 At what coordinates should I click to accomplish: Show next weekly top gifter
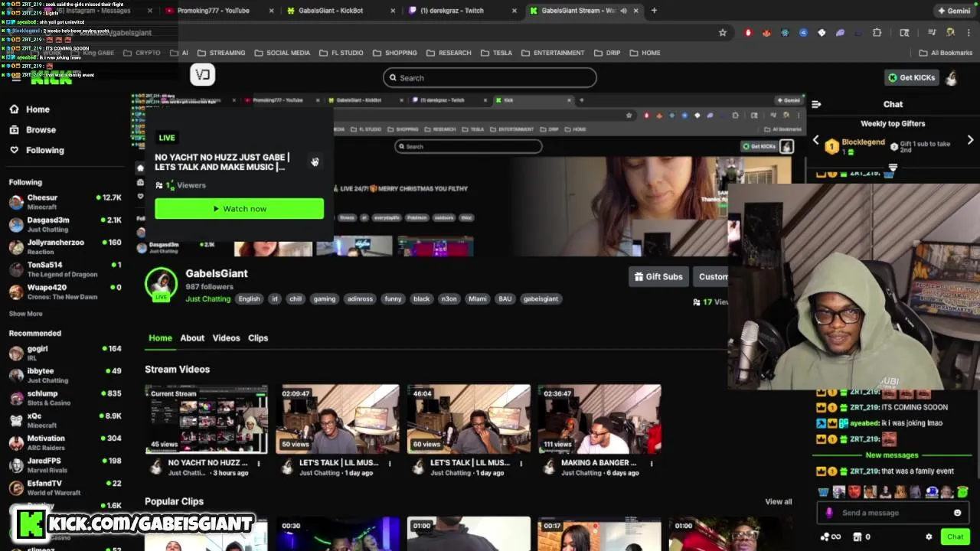point(970,141)
